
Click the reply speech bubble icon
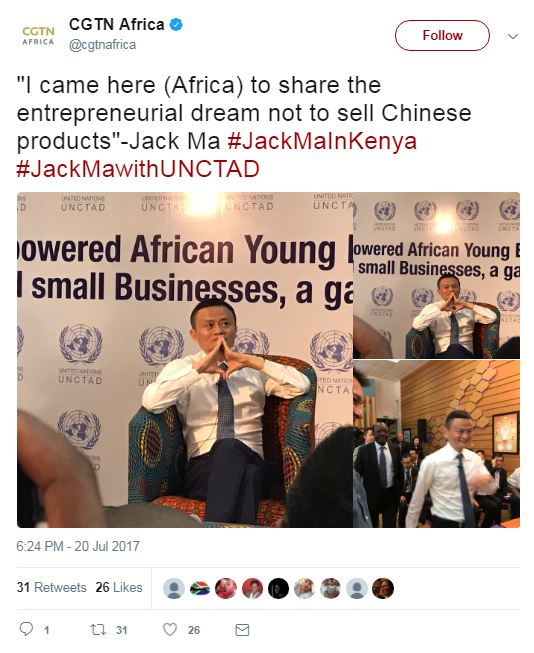(26, 629)
